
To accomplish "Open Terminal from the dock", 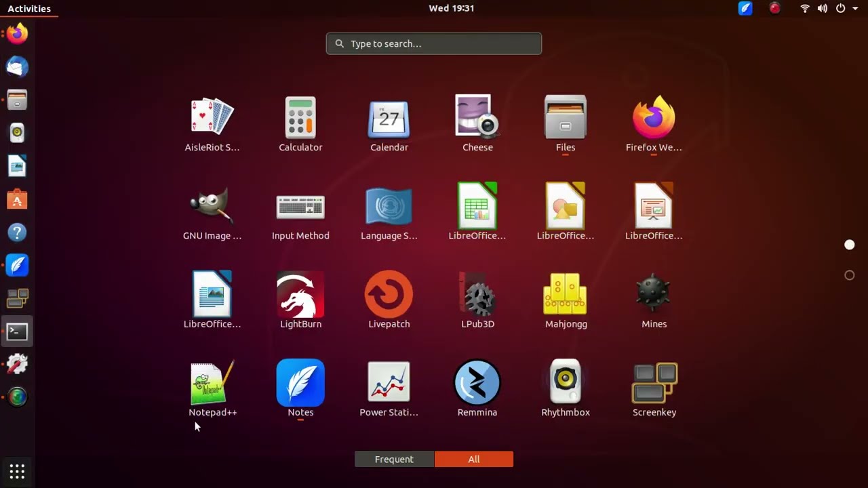I will [17, 331].
